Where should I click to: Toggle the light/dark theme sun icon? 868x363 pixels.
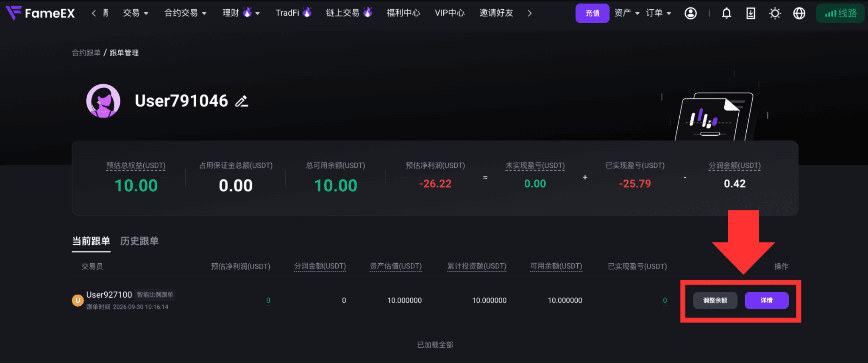775,13
